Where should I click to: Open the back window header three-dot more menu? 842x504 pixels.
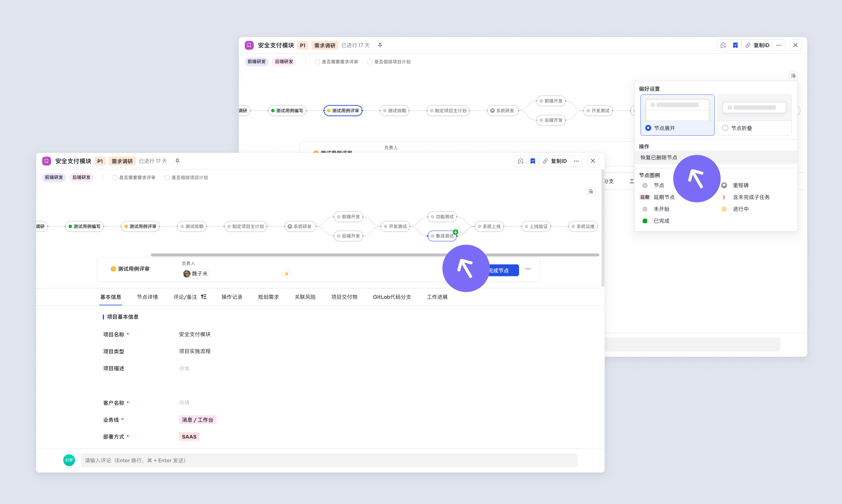(x=779, y=45)
